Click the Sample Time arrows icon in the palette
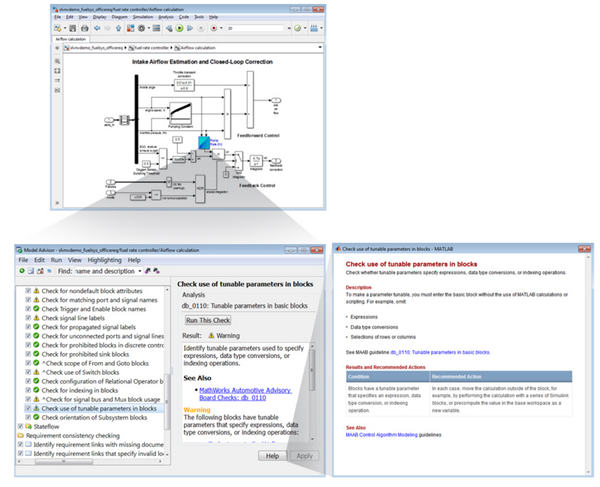This screenshot has width=600, height=487. pyautogui.click(x=57, y=80)
